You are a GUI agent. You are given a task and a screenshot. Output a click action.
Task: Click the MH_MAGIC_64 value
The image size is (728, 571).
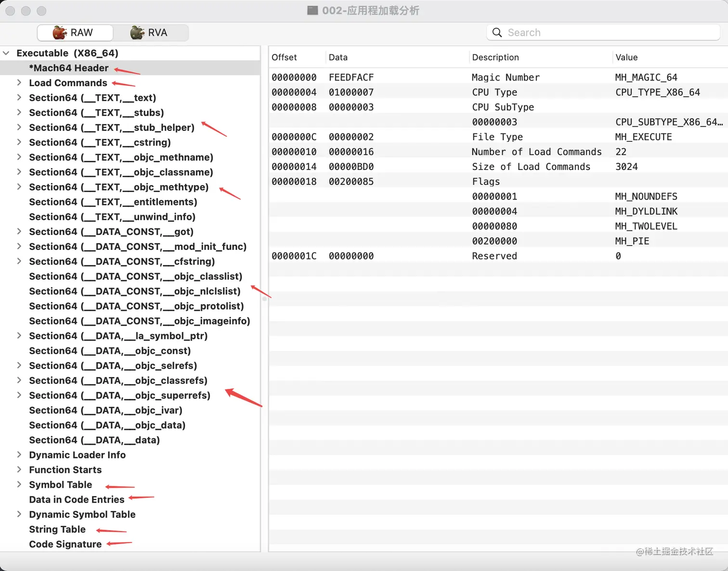646,78
